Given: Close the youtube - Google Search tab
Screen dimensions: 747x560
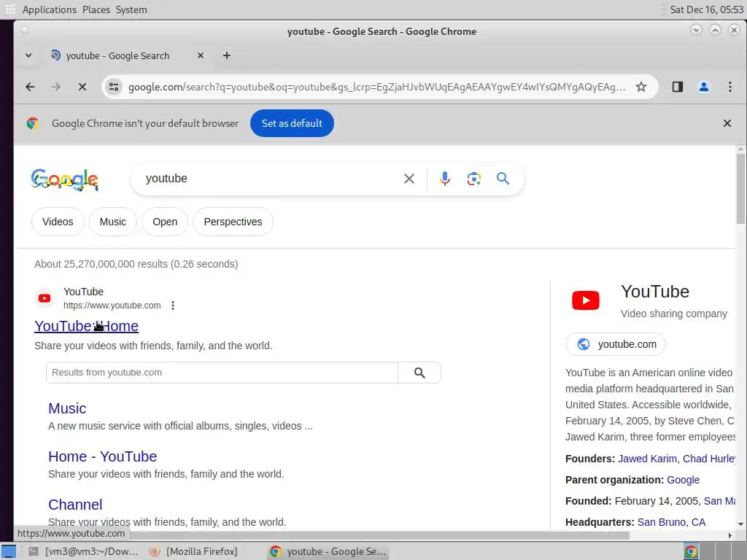Looking at the screenshot, I should 201,55.
